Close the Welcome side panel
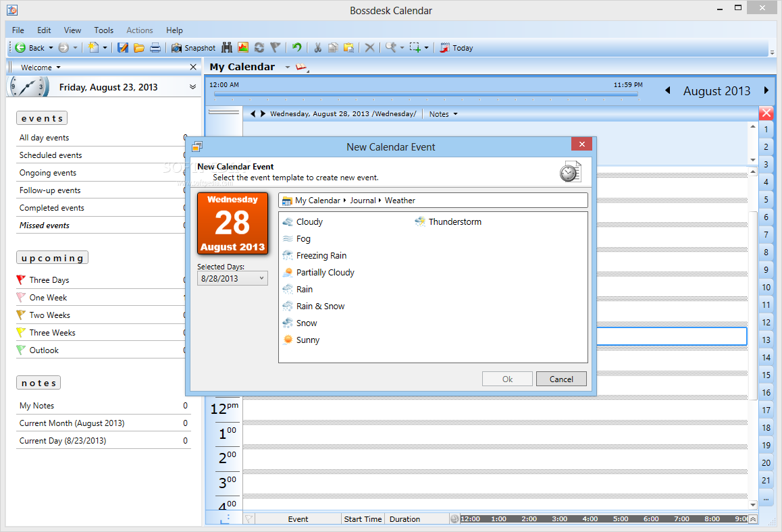 [194, 67]
